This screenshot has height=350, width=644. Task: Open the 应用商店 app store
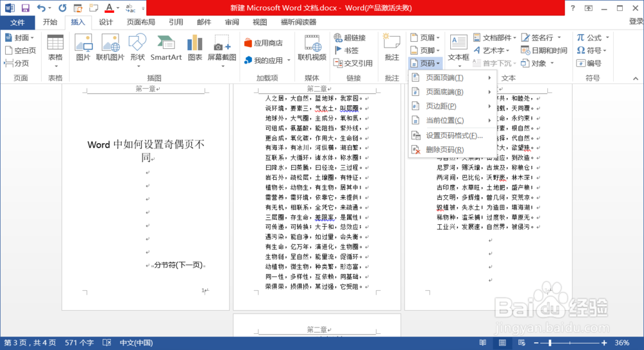pos(263,43)
